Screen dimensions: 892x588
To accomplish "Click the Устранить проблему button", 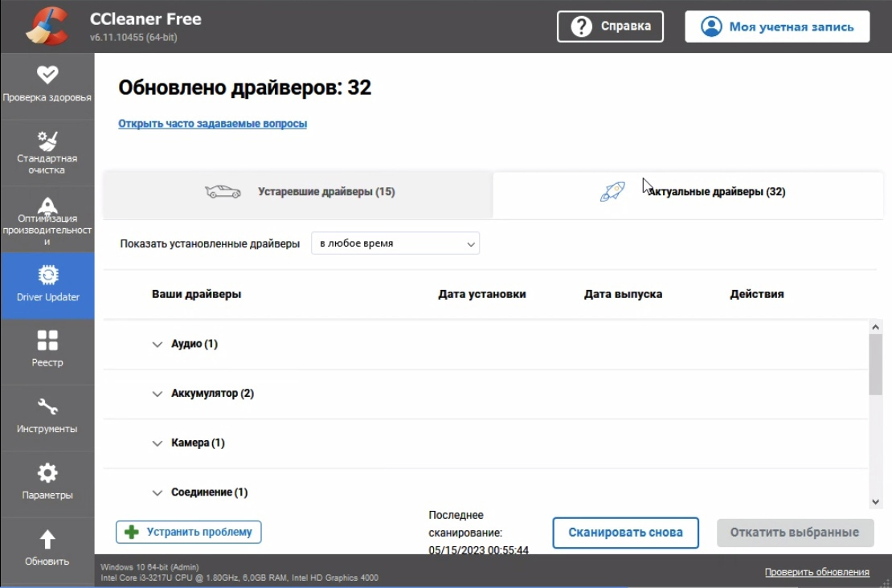I will (x=188, y=533).
